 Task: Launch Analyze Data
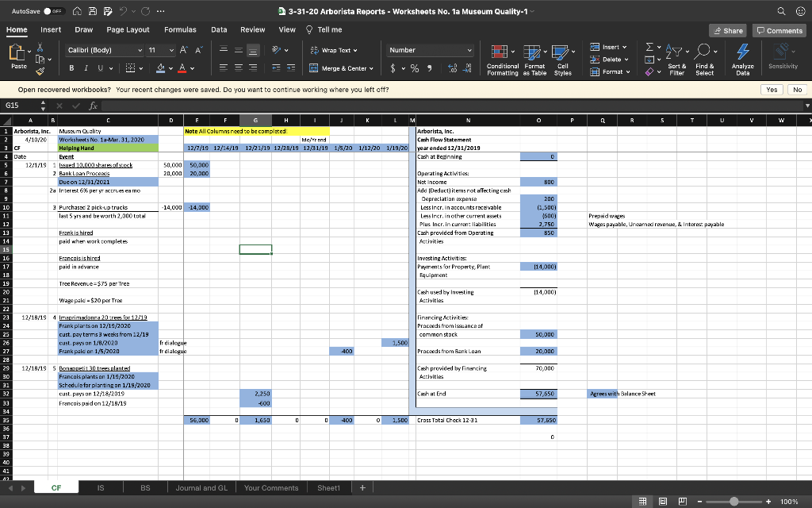coord(742,60)
